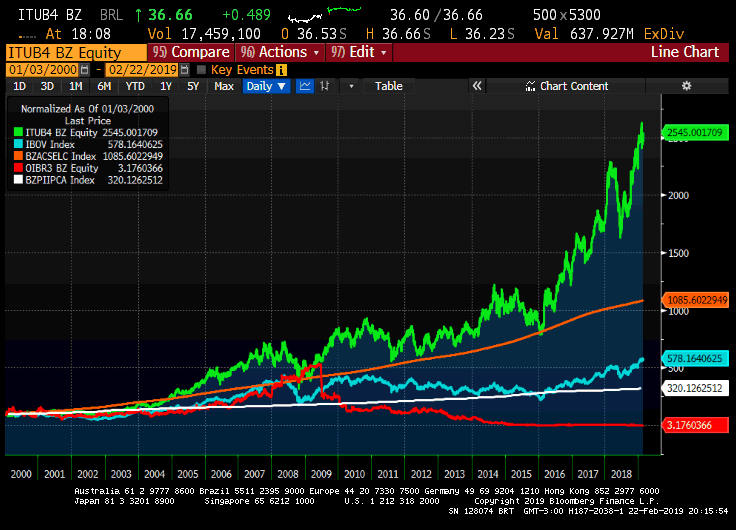Select the 6M range tab
This screenshot has height=530, width=736.
104,86
